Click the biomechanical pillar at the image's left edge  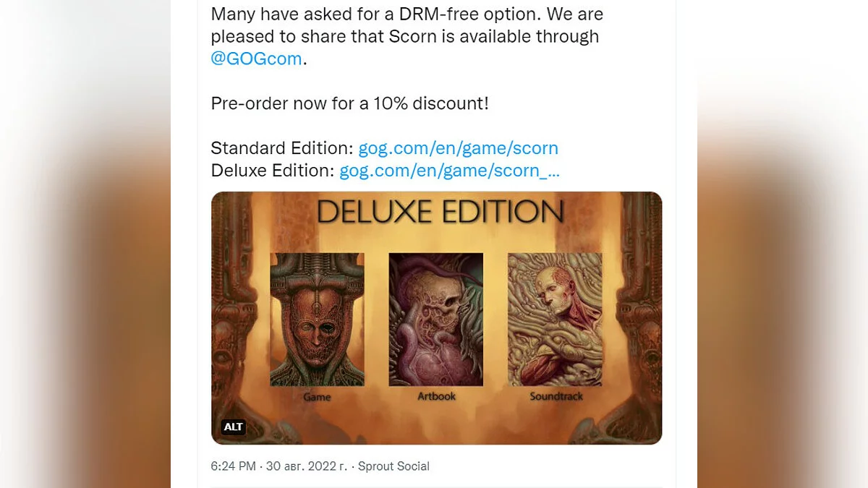(231, 318)
